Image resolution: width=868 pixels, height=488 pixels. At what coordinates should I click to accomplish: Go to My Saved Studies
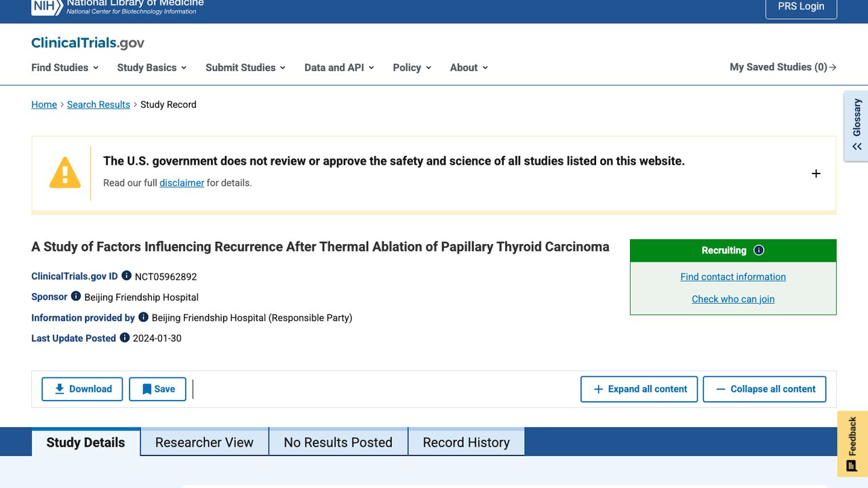pos(783,67)
